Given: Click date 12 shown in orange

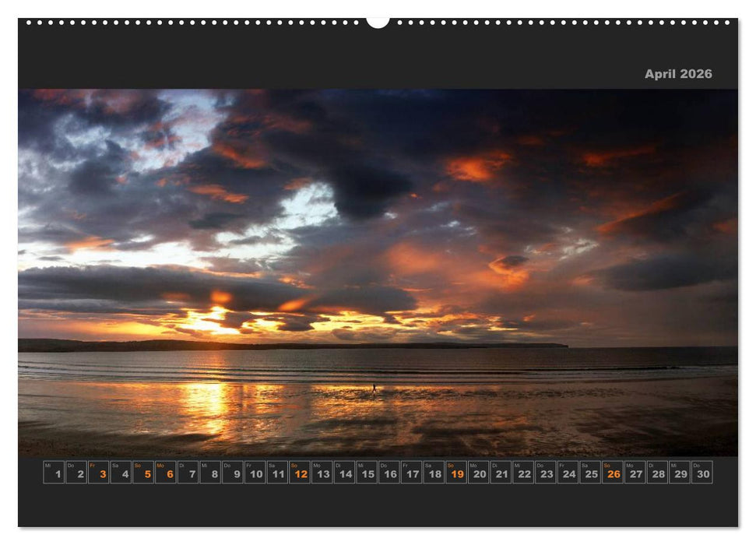Looking at the screenshot, I should [x=301, y=472].
